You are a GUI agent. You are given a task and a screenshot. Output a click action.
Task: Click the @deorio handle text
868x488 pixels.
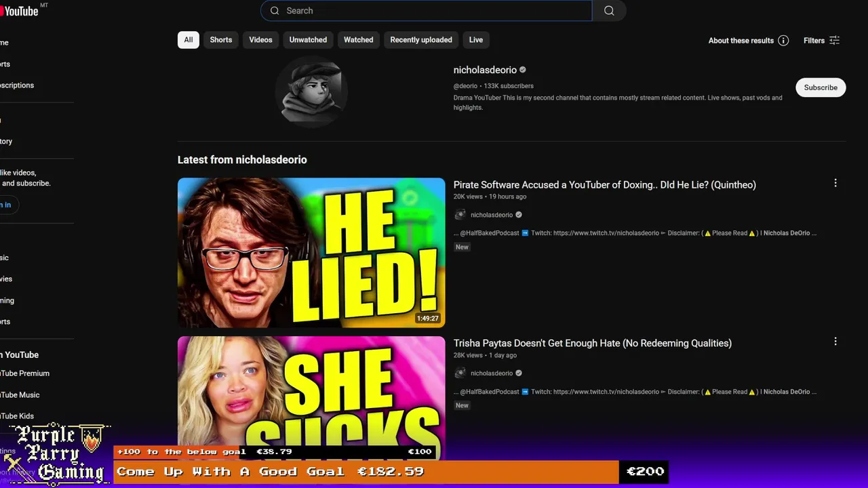click(465, 86)
